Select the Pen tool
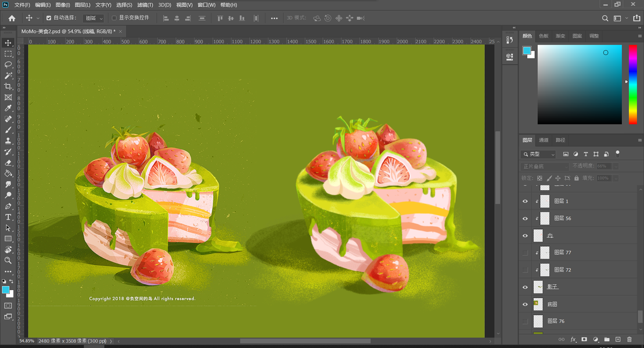 [x=8, y=206]
